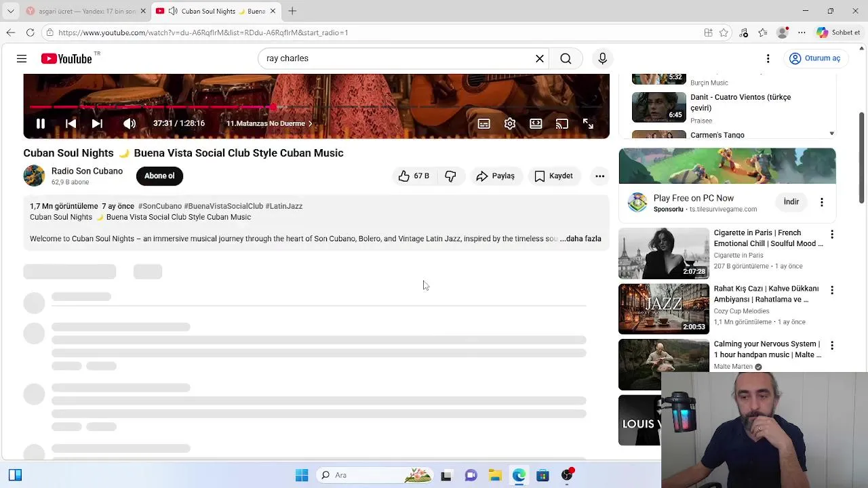
Task: Skip to previous video
Action: pyautogui.click(x=71, y=123)
